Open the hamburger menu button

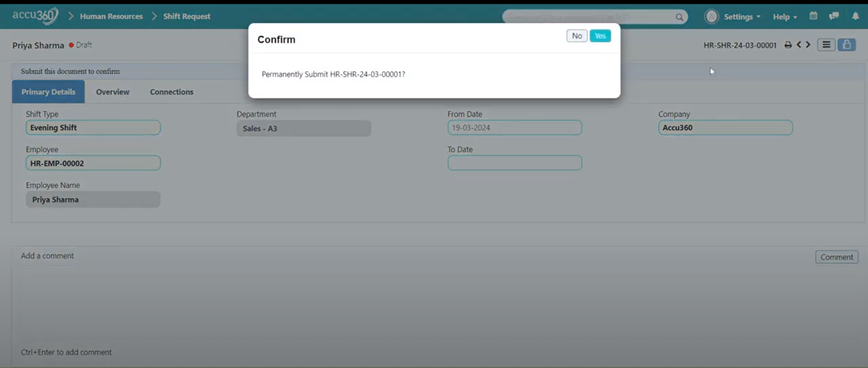click(x=826, y=45)
